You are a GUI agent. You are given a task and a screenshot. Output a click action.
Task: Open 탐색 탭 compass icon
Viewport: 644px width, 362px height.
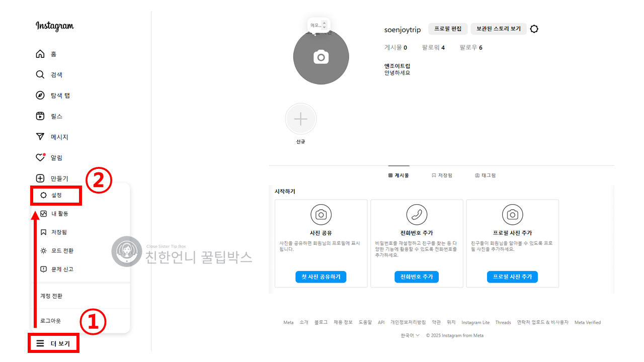tap(40, 96)
